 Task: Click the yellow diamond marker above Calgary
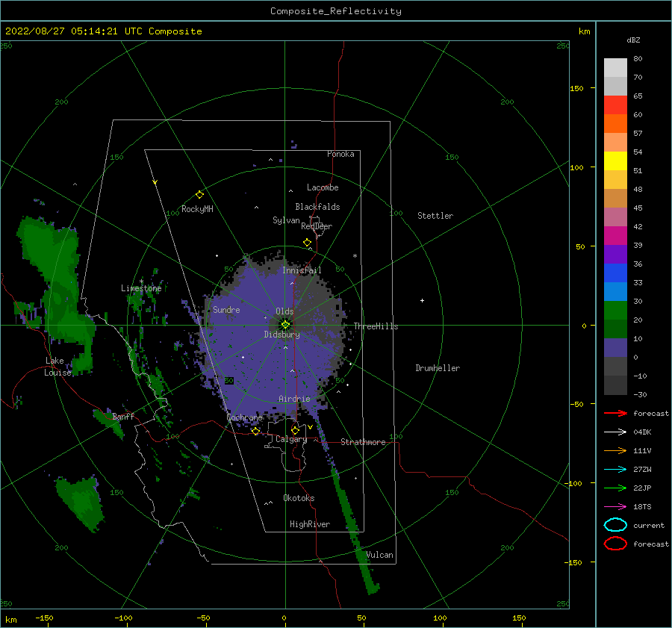pyautogui.click(x=295, y=430)
